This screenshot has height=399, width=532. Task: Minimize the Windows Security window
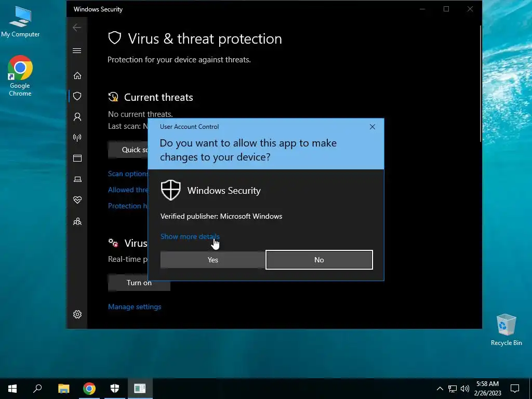point(422,9)
